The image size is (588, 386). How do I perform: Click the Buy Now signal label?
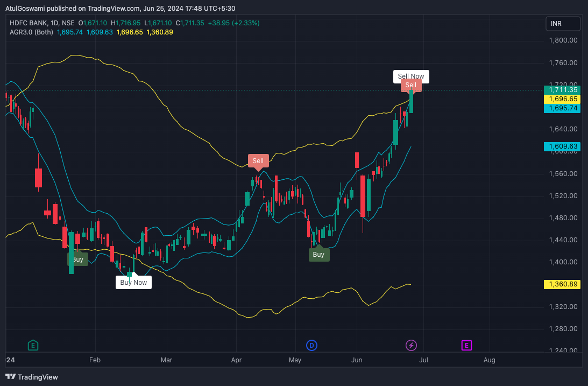coord(133,283)
